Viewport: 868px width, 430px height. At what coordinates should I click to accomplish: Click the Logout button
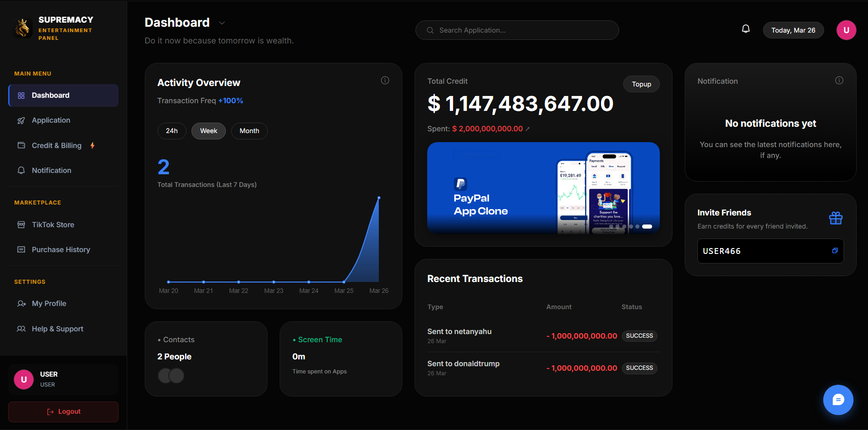[x=63, y=411]
